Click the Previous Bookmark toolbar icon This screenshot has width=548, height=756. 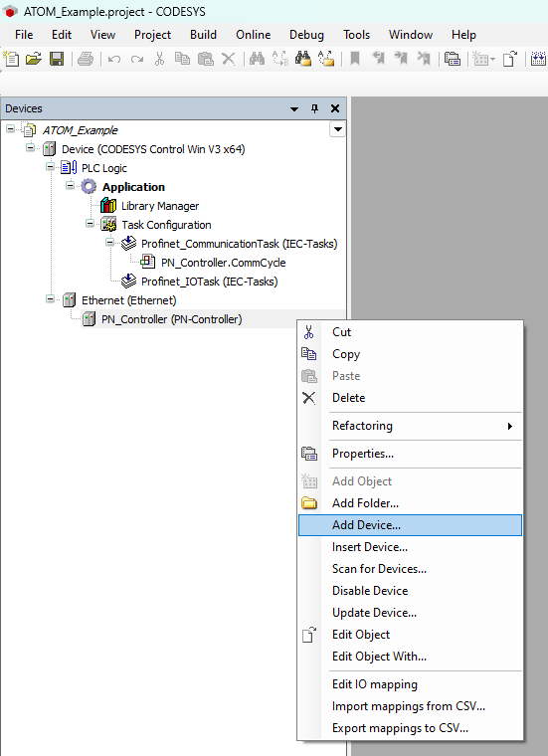(x=378, y=59)
